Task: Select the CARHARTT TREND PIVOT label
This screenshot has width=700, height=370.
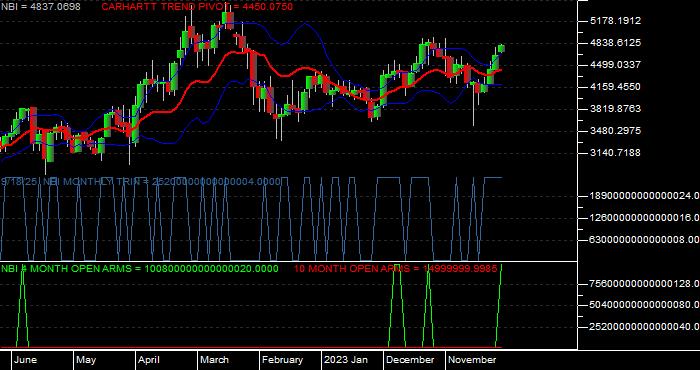Action: pos(197,7)
